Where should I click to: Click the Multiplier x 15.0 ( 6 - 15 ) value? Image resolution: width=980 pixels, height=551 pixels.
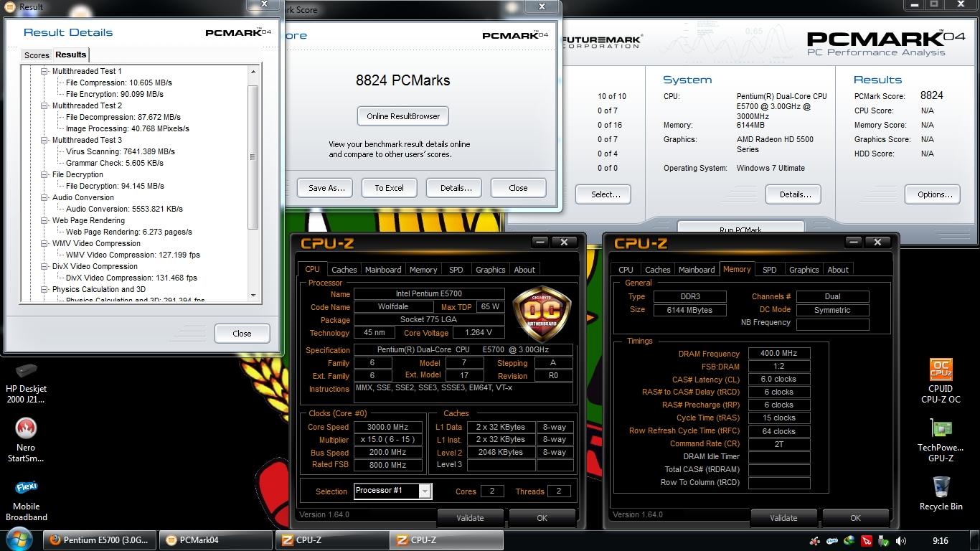387,440
